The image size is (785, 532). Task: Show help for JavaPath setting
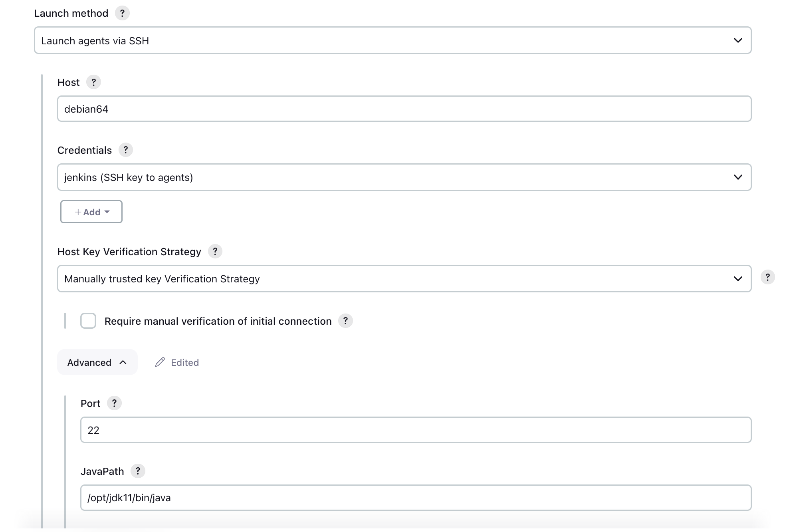[138, 471]
